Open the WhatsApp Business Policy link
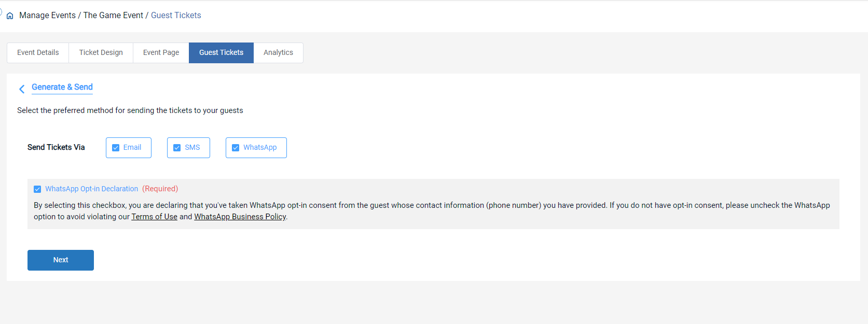The height and width of the screenshot is (324, 868). click(x=240, y=217)
